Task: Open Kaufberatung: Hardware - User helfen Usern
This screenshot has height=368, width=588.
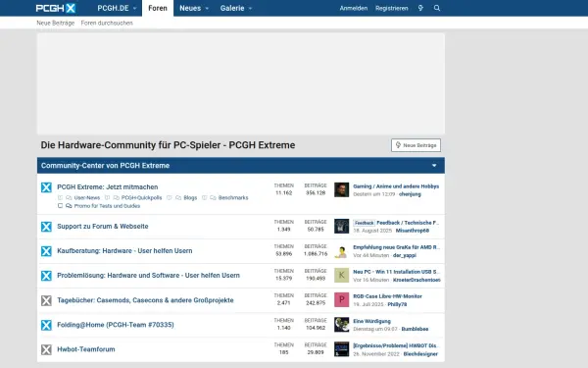Action: pos(124,251)
